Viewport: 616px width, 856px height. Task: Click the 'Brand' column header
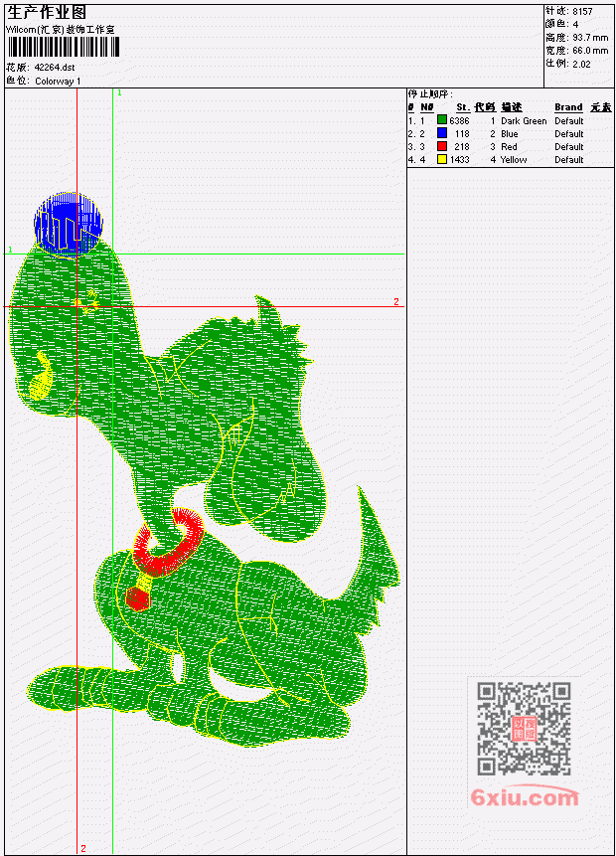(568, 107)
